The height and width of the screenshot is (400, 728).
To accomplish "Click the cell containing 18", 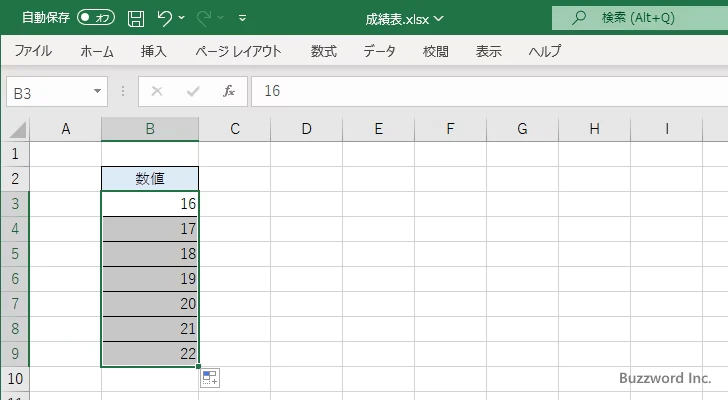I will (x=150, y=254).
